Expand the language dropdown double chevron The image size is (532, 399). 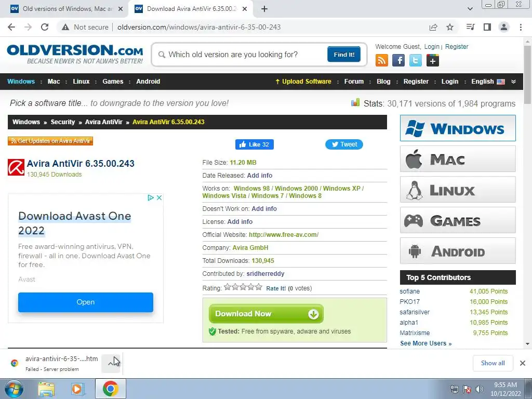pyautogui.click(x=513, y=82)
